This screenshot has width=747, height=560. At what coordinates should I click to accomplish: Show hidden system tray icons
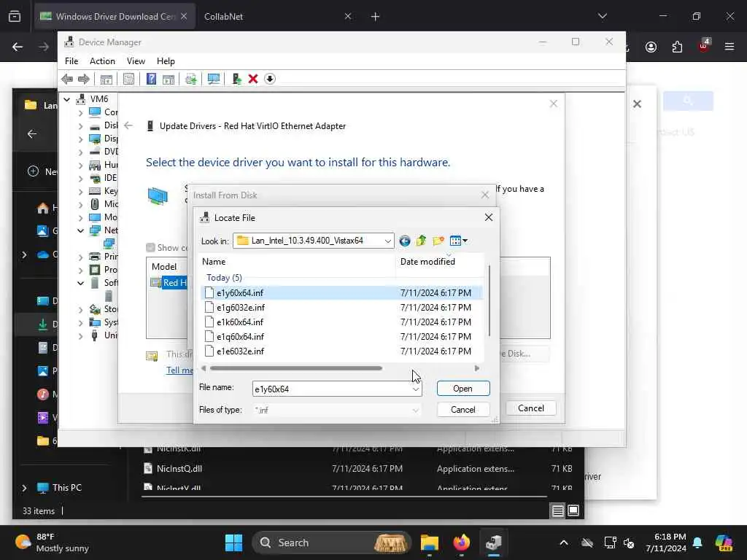[x=564, y=542]
